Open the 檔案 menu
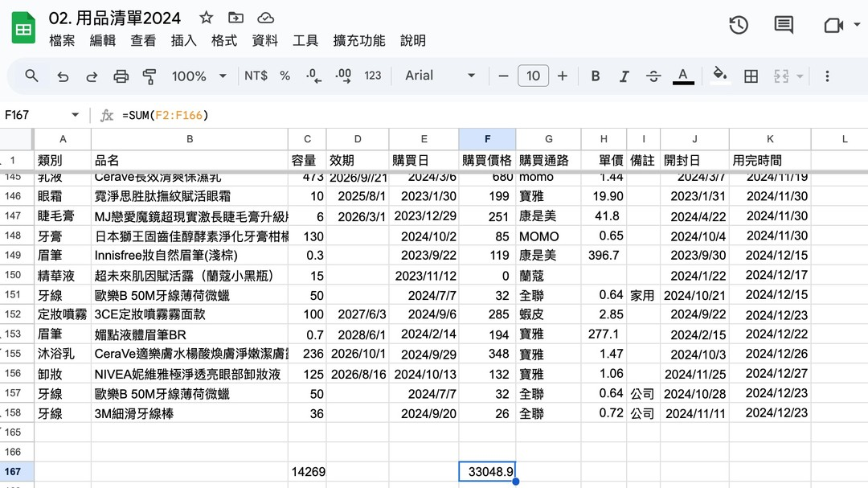 [x=62, y=40]
